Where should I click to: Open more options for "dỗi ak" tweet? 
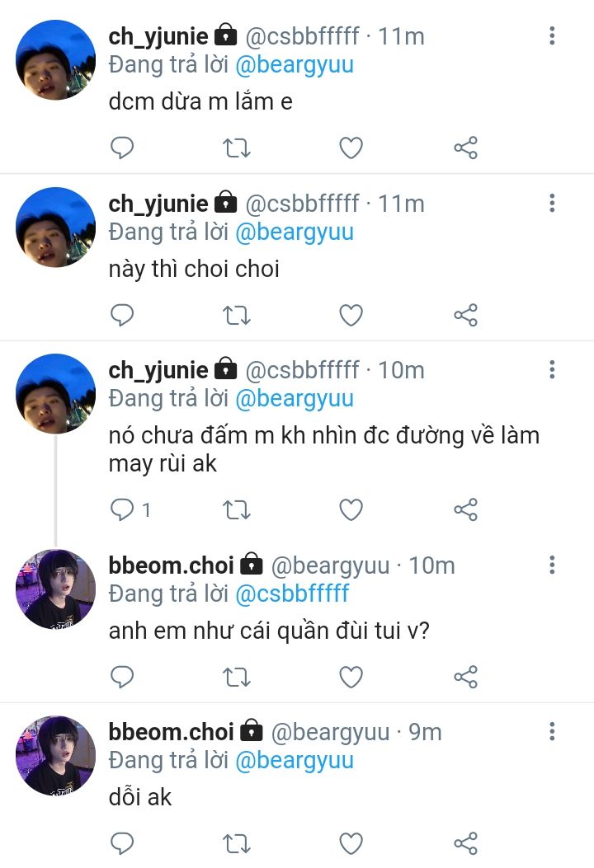(x=552, y=731)
